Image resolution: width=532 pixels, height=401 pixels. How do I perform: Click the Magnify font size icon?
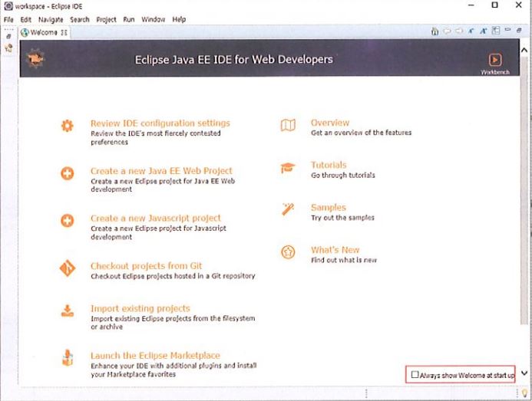(x=483, y=31)
